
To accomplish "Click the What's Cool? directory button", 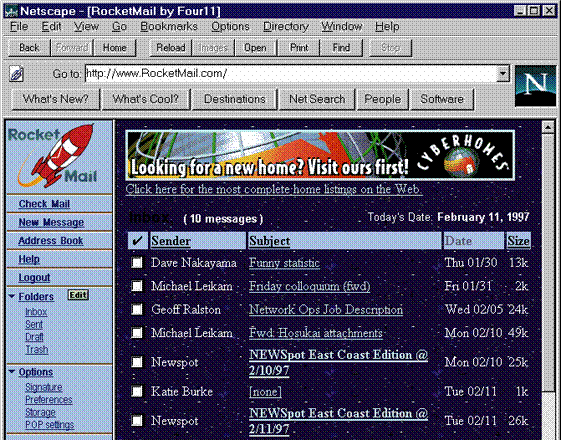I will [146, 99].
